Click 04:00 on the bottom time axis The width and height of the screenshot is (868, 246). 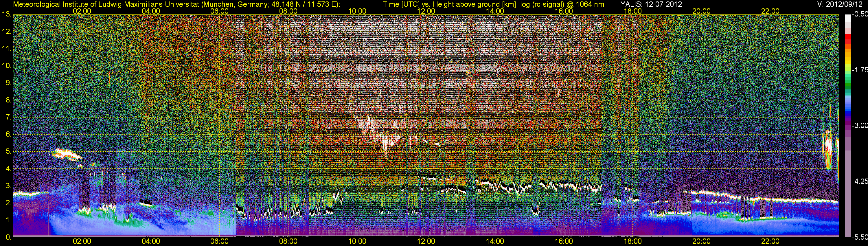click(151, 242)
